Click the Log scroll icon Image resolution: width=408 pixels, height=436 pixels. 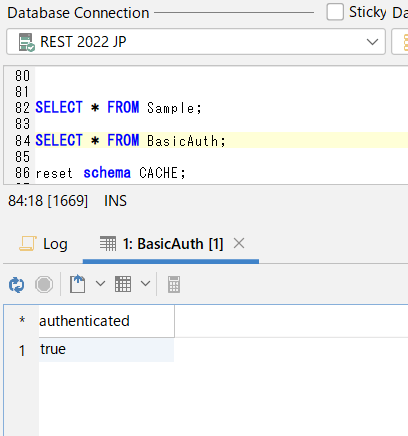coord(28,243)
